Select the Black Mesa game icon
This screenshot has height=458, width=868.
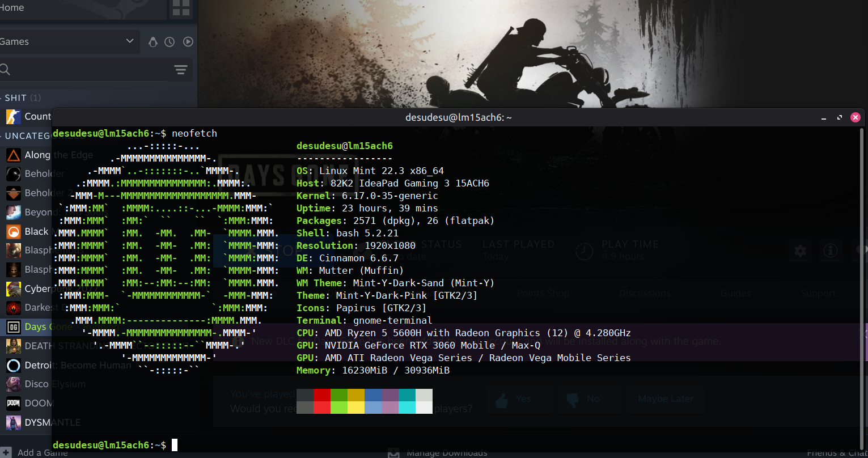click(x=14, y=231)
